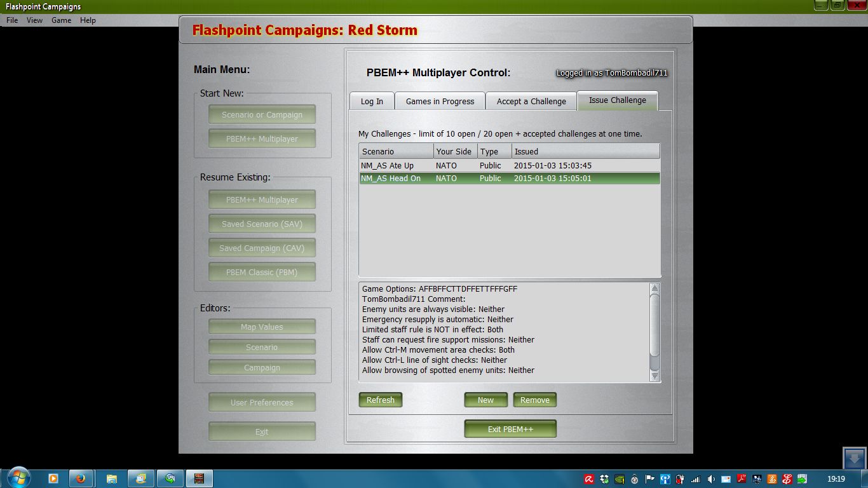Click the red E tray icon

pyautogui.click(x=787, y=479)
